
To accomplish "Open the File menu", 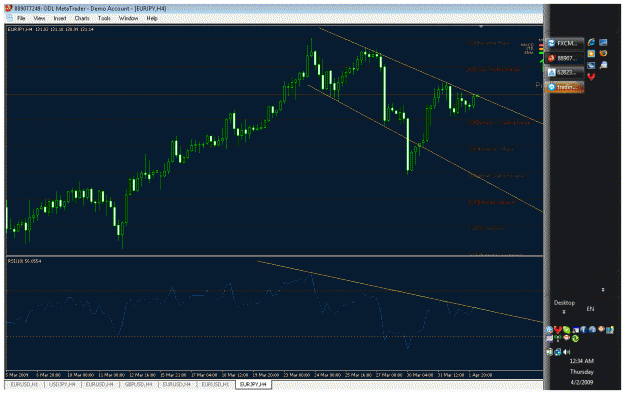I will click(x=21, y=18).
